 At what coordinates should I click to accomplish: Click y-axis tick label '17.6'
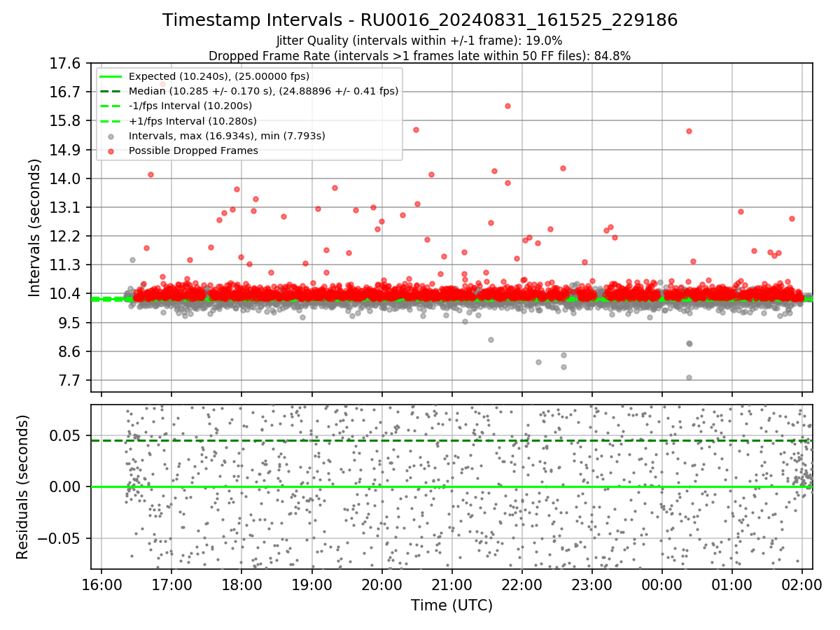click(x=66, y=64)
